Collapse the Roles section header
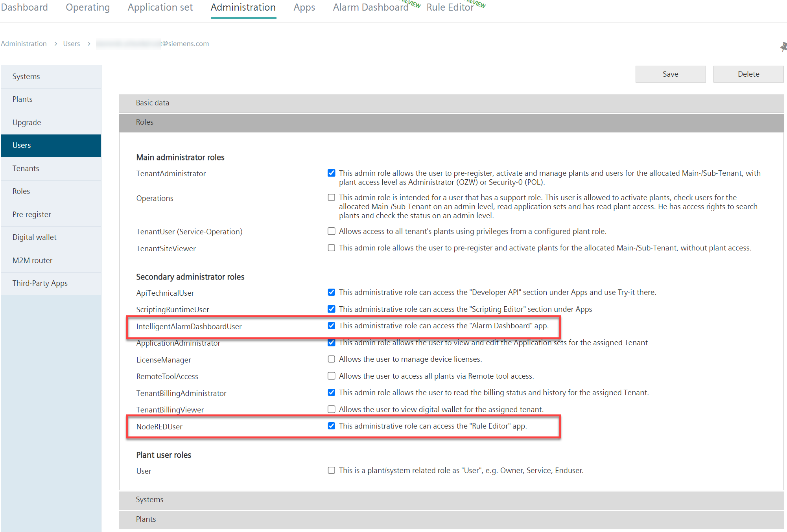Image resolution: width=787 pixels, height=532 pixels. point(451,122)
